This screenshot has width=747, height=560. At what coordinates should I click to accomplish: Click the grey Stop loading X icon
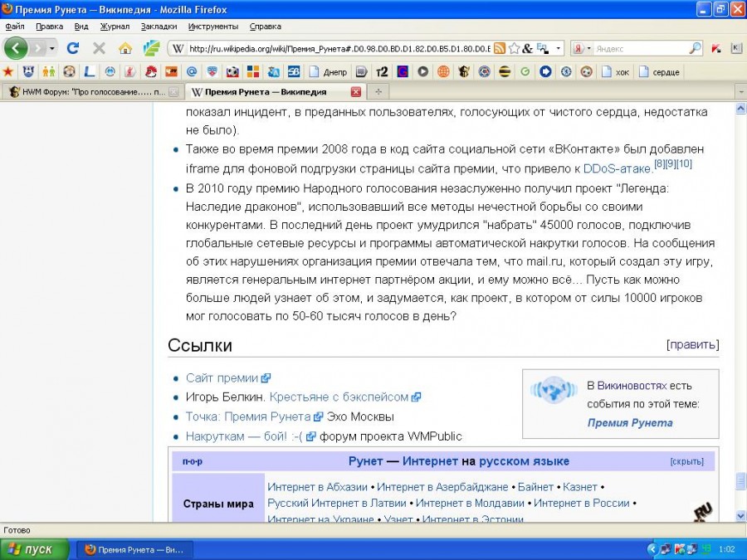pyautogui.click(x=99, y=48)
